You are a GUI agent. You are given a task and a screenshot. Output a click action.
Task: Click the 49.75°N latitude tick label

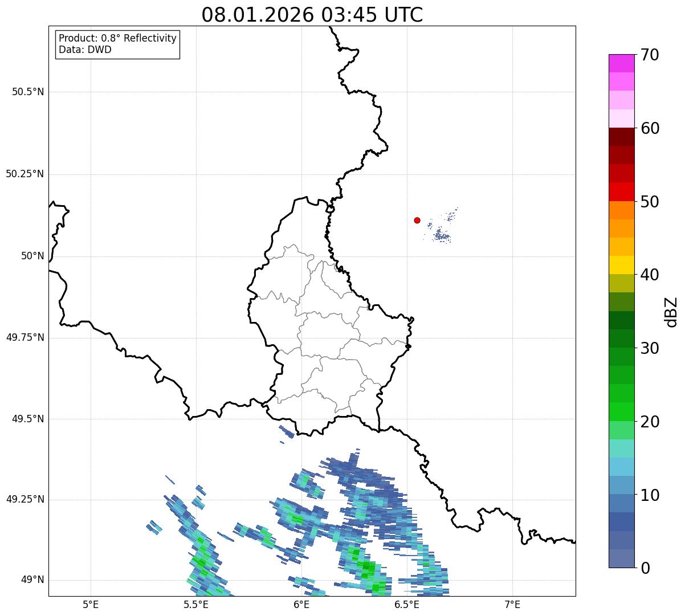point(25,337)
